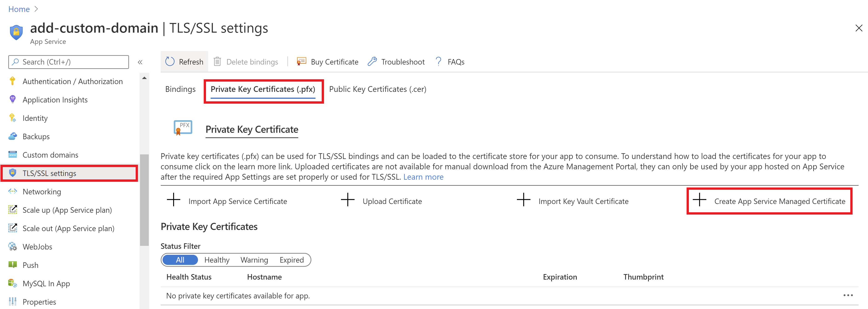
Task: Show only Expired certificates
Action: (x=292, y=260)
